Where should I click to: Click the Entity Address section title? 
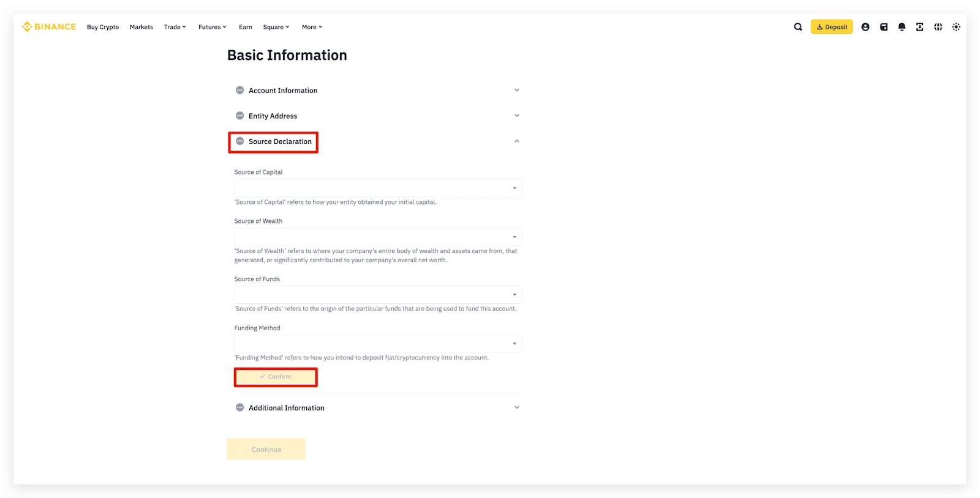coord(273,116)
